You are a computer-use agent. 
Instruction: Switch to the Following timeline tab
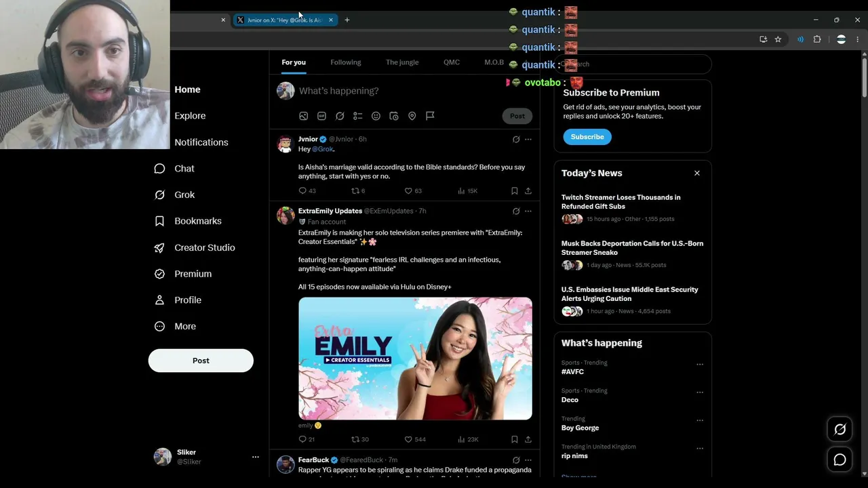pyautogui.click(x=346, y=62)
